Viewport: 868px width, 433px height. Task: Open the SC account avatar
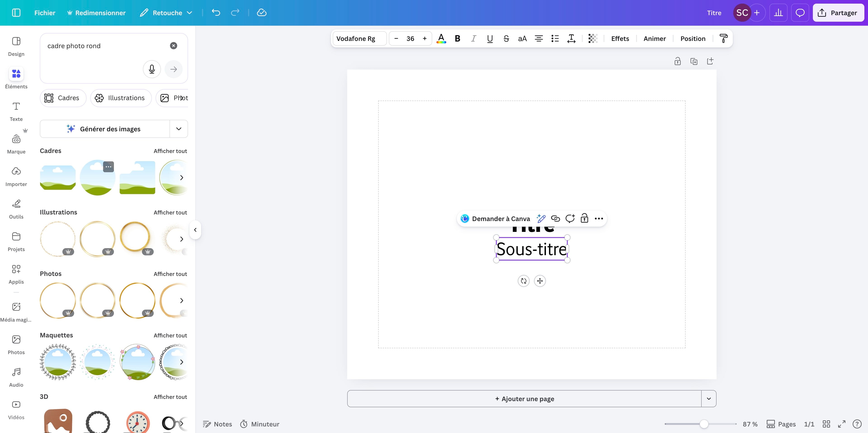click(742, 13)
